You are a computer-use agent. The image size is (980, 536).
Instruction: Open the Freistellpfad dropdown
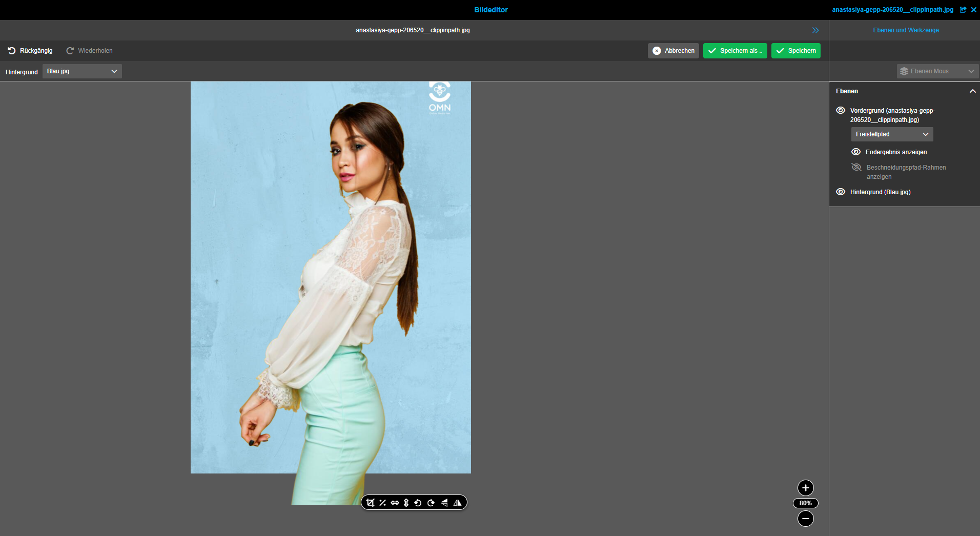click(x=891, y=134)
